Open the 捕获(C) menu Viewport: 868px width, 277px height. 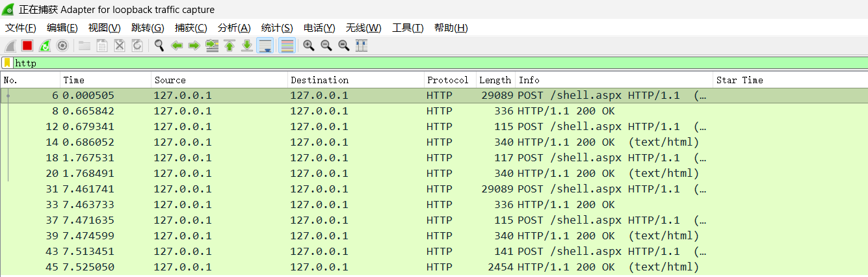191,28
